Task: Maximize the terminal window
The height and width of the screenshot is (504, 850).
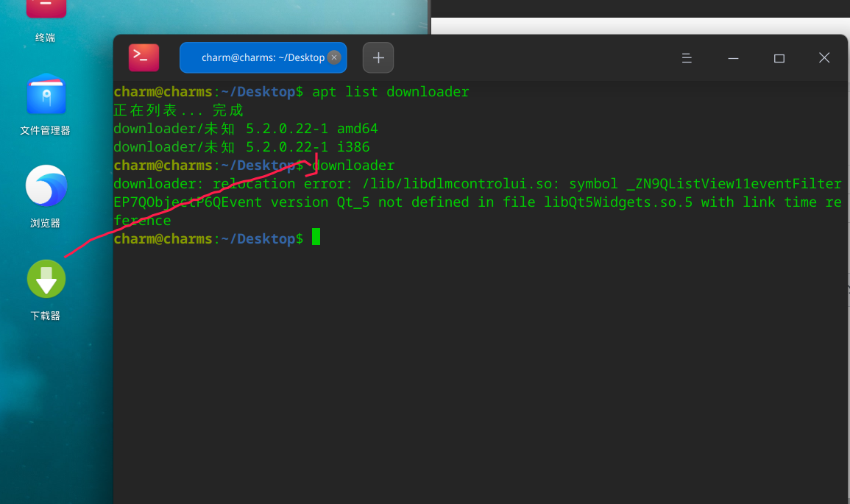Action: [779, 58]
